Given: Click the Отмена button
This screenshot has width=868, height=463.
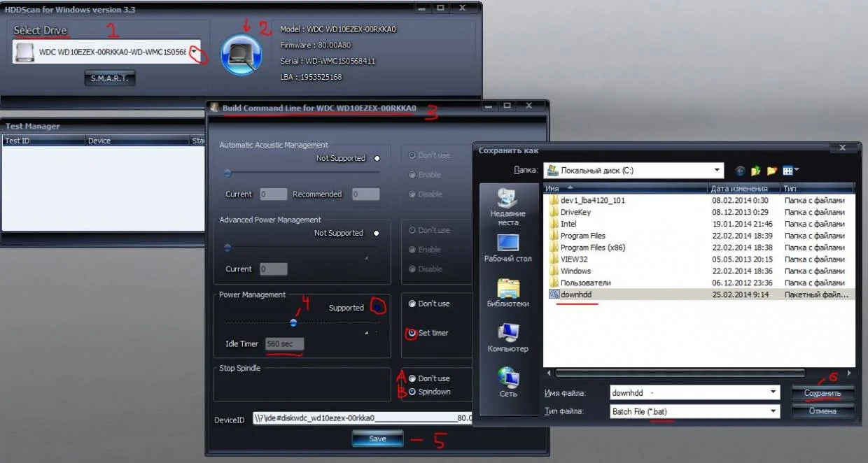Looking at the screenshot, I should click(x=822, y=411).
